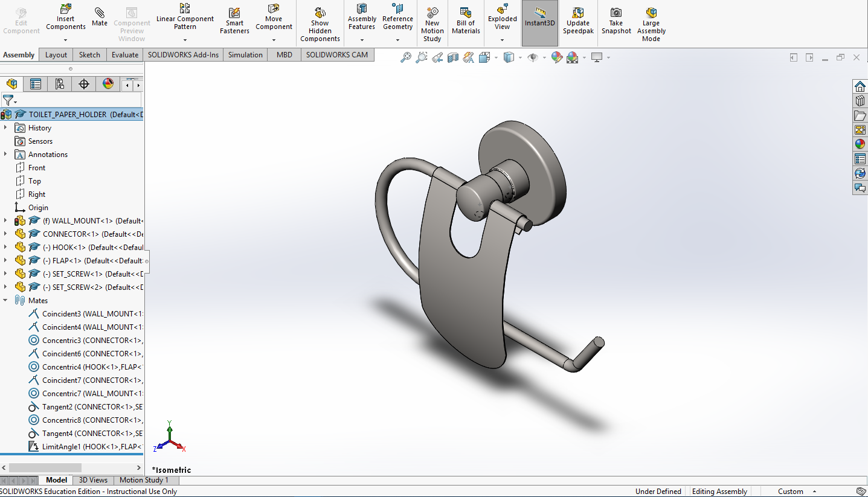The height and width of the screenshot is (497, 868).
Task: Click the Update Speedpak icon
Action: [x=578, y=13]
